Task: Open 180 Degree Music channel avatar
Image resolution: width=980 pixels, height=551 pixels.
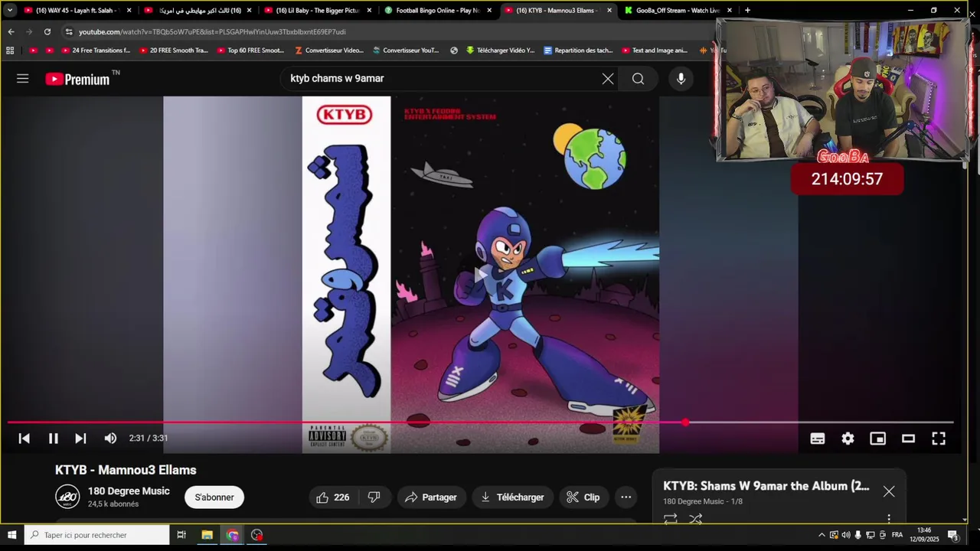Action: pos(67,497)
